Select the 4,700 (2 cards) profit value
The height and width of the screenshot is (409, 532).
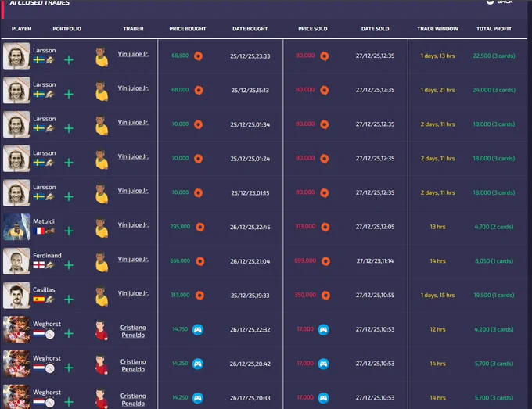(494, 227)
